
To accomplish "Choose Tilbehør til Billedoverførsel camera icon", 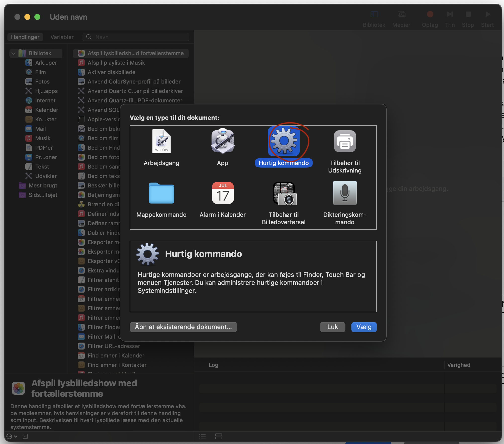I will click(x=285, y=193).
